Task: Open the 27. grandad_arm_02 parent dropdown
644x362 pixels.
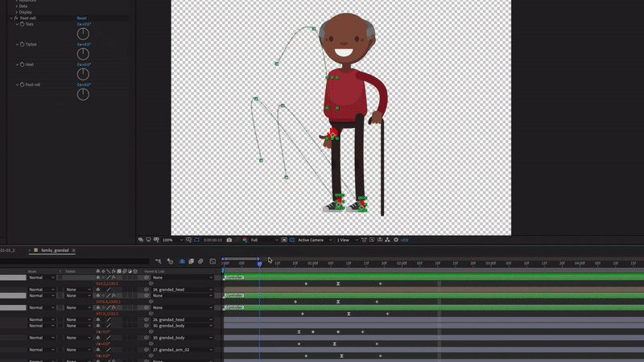Action: click(x=183, y=350)
